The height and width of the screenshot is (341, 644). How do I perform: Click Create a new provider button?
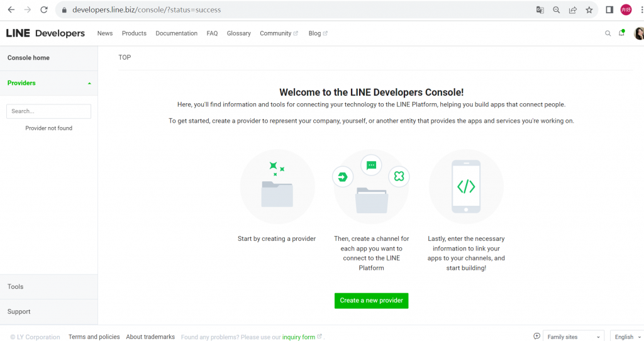[x=371, y=301]
